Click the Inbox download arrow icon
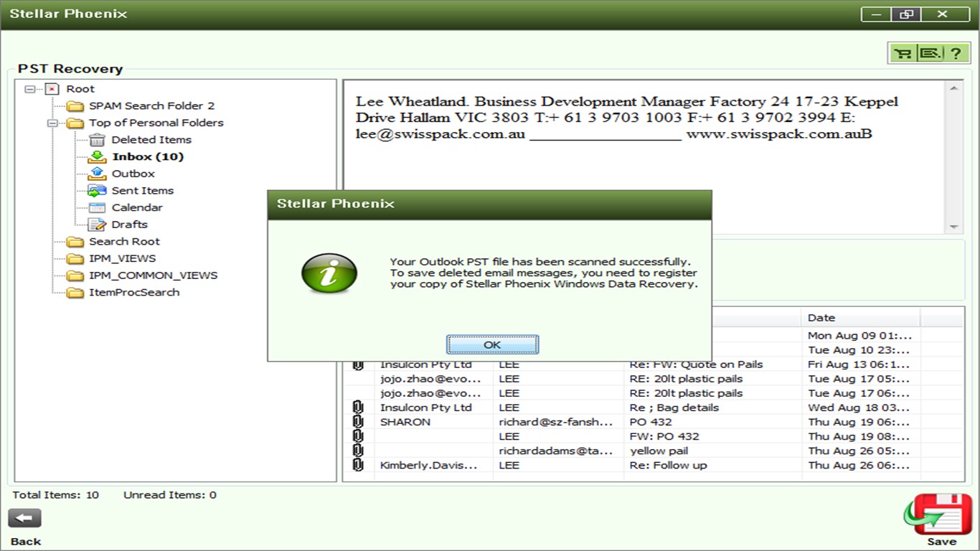Screen dimensions: 980x551 pos(97,156)
